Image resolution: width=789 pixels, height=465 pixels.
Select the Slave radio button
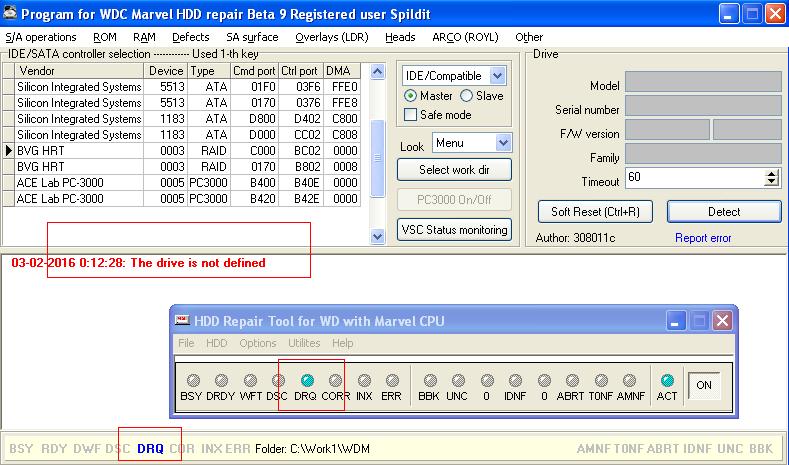coord(466,96)
